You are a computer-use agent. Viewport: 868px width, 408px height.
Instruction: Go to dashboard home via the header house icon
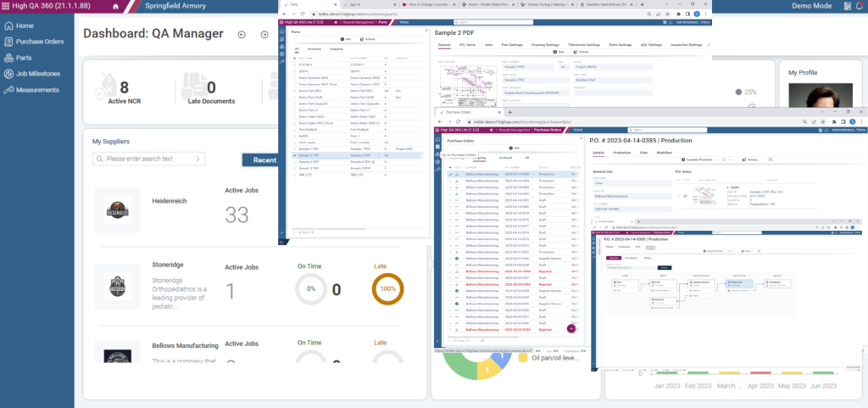coord(115,7)
